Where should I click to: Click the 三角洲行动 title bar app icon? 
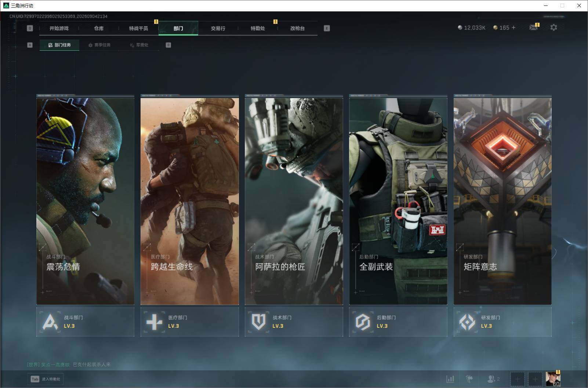click(6, 6)
